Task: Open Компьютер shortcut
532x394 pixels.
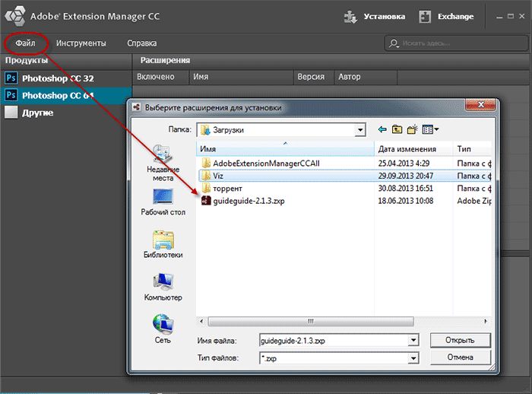Action: (x=163, y=288)
